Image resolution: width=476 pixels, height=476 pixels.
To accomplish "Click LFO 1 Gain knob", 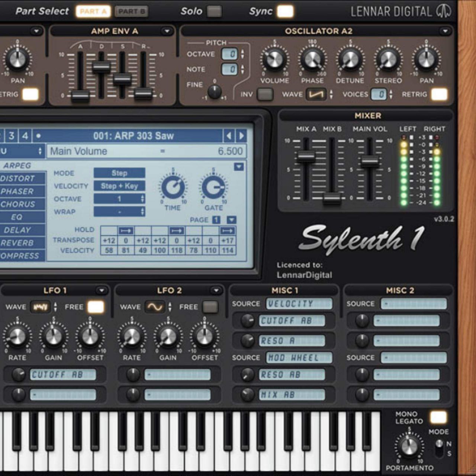I will (54, 337).
